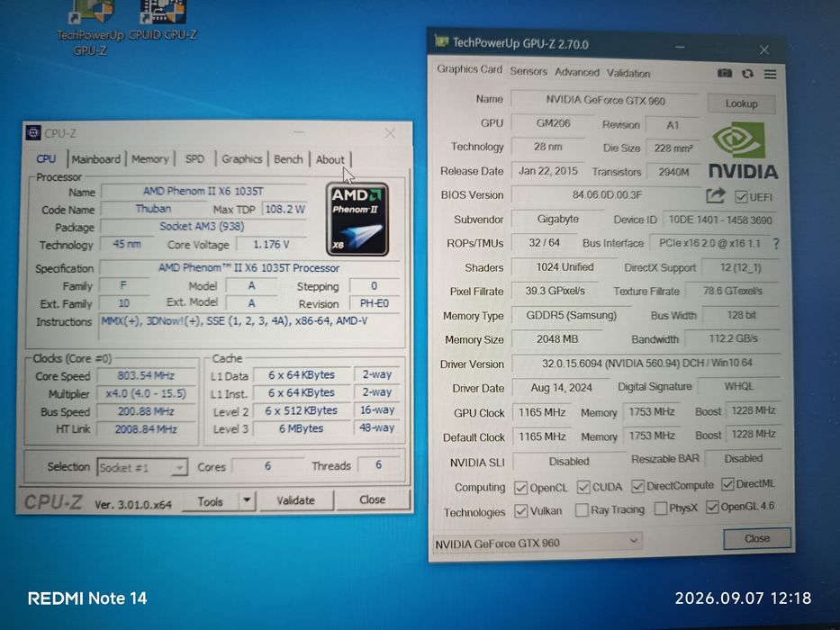Click the Socket AM3 (938) package value
Screen dimensions: 840x630
pos(202,226)
